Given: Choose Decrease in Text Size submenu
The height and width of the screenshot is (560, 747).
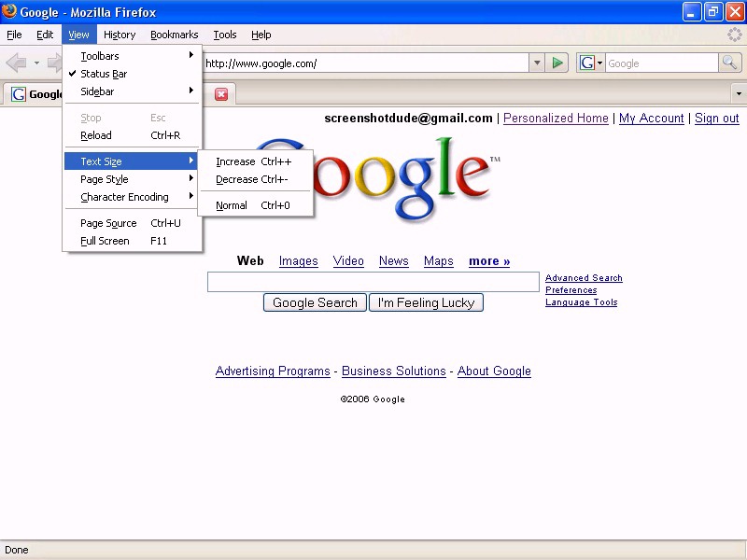Looking at the screenshot, I should click(255, 179).
